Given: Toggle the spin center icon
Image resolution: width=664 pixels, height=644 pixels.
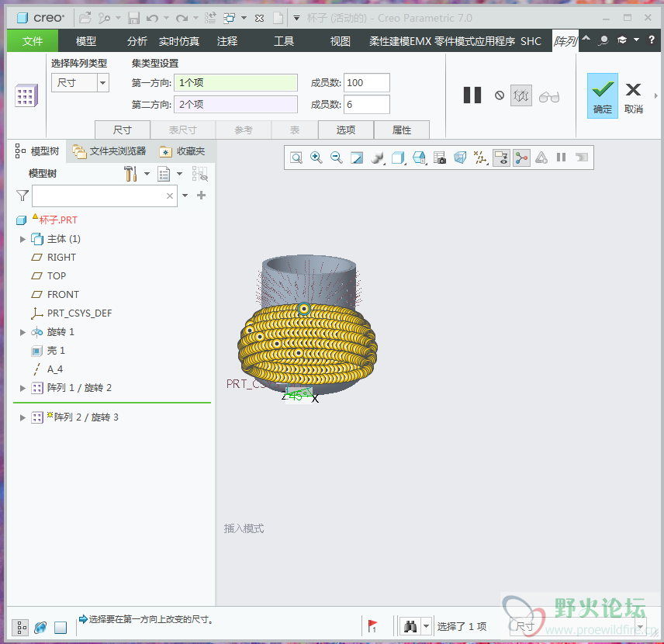Looking at the screenshot, I should 521,158.
